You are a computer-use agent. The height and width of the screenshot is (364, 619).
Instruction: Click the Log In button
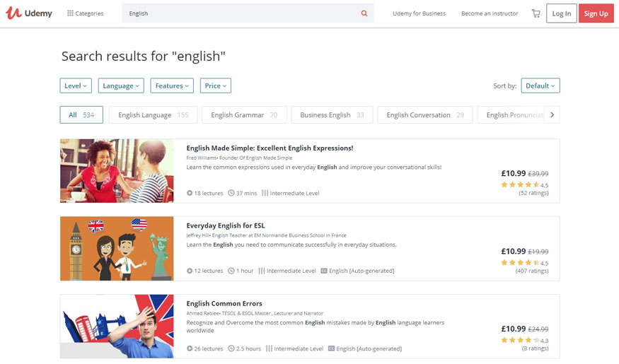(562, 13)
